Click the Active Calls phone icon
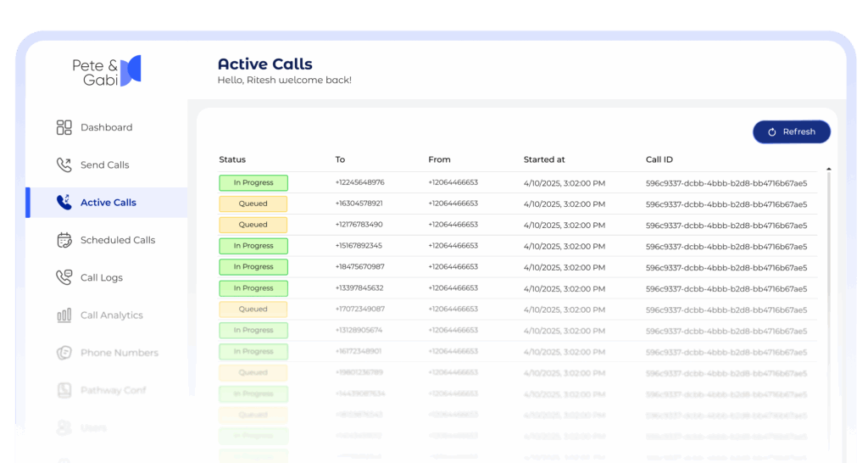 coord(64,203)
